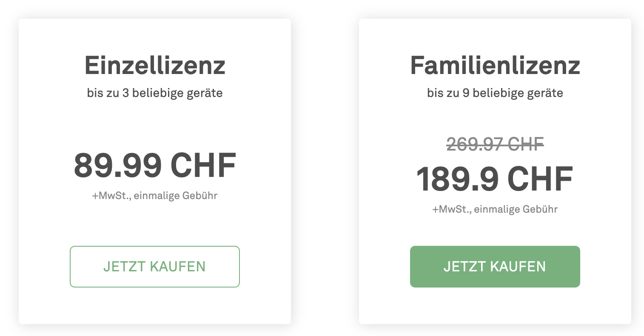Image resolution: width=644 pixels, height=336 pixels.
Task: Click the Familienlizenz heading
Action: click(x=495, y=65)
